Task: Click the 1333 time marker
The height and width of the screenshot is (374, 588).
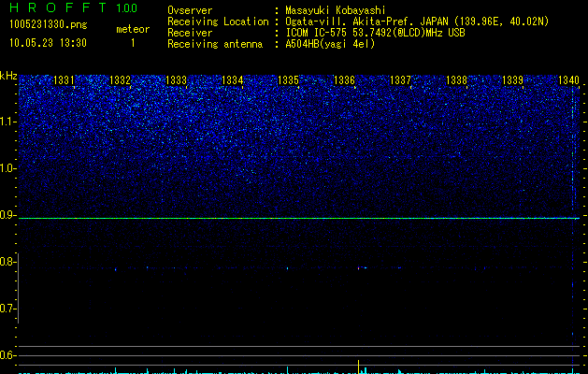Action: 177,80
